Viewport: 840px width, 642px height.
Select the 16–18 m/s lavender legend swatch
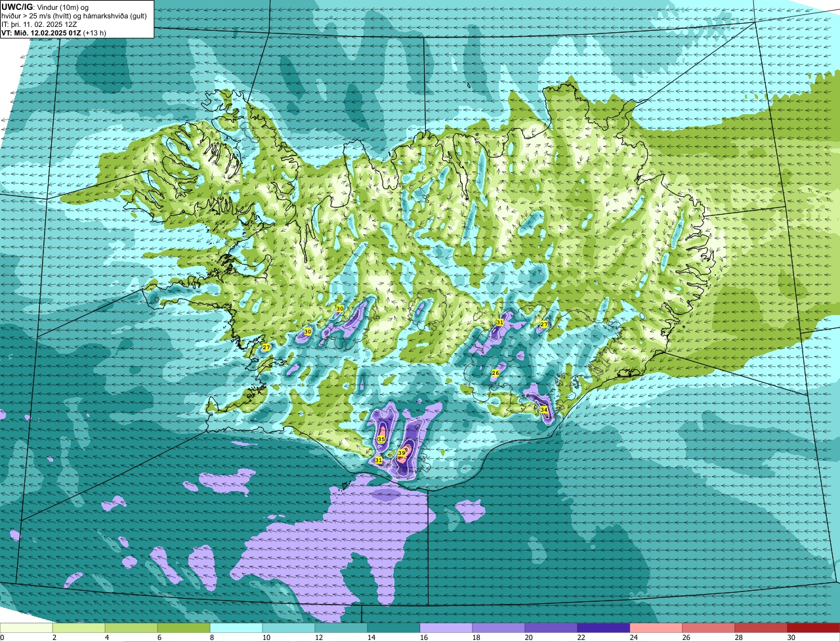point(446,628)
